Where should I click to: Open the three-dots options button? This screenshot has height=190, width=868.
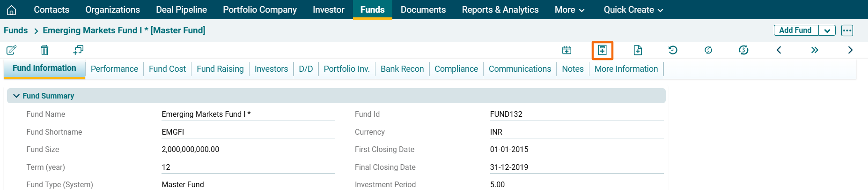tap(847, 30)
